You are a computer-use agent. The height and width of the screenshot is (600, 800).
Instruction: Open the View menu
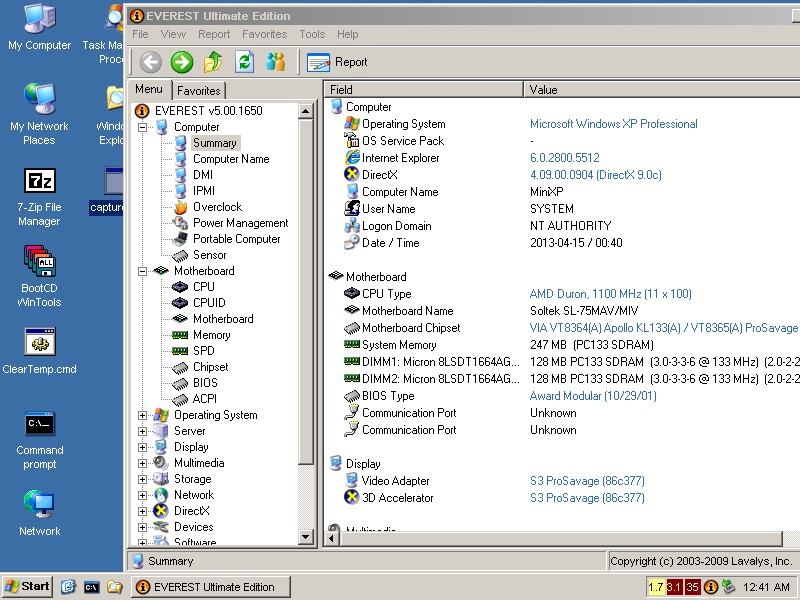click(173, 34)
